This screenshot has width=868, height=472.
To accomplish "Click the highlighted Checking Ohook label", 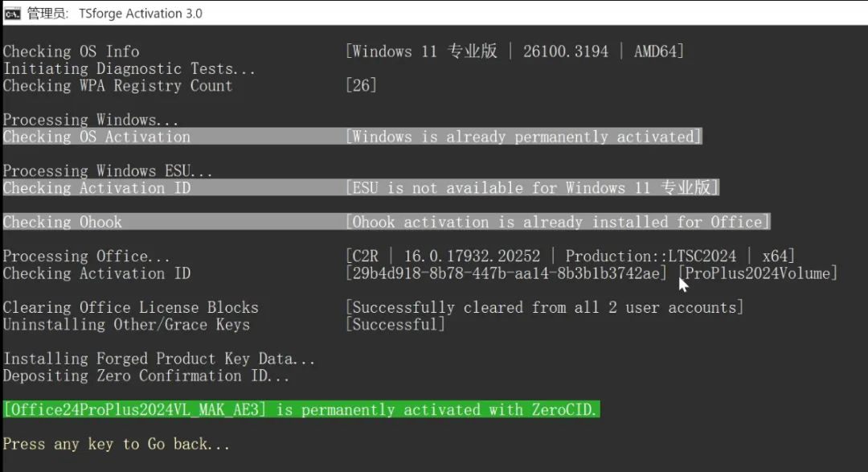I will point(63,222).
